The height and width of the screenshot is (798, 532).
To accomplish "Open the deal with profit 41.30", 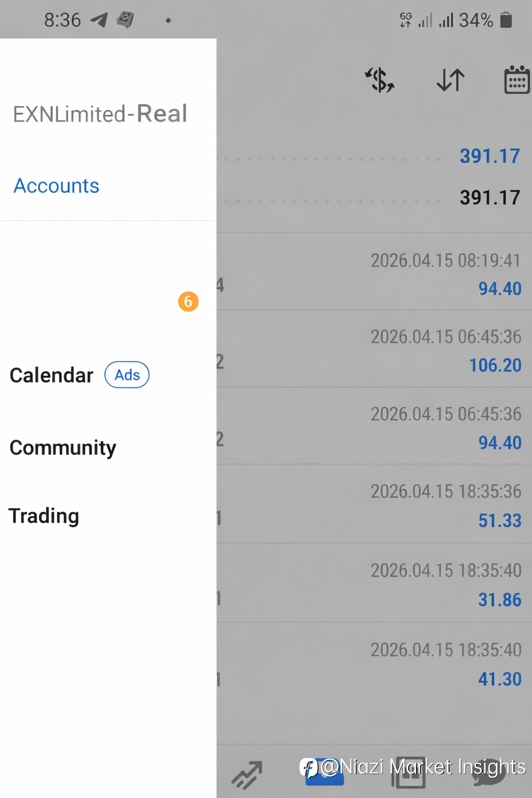I will pos(374,662).
